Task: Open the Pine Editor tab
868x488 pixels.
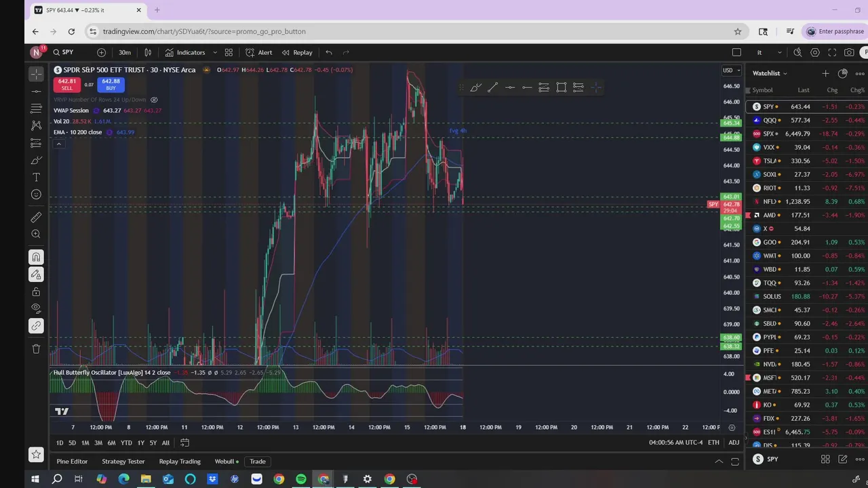Action: point(72,462)
